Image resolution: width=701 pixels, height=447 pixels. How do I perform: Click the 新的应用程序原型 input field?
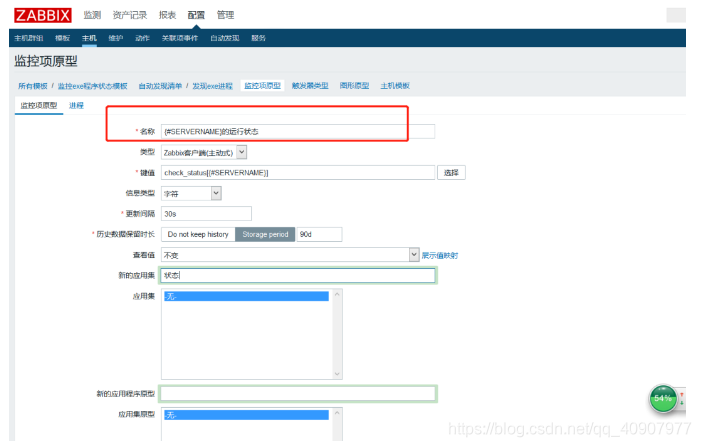pyautogui.click(x=298, y=394)
